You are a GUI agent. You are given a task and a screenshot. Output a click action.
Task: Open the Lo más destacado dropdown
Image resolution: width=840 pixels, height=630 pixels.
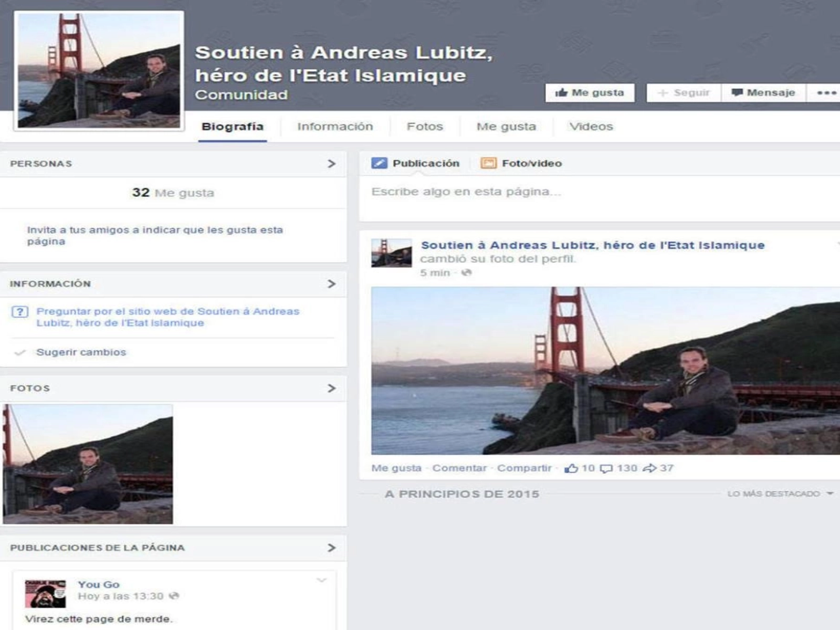(780, 494)
